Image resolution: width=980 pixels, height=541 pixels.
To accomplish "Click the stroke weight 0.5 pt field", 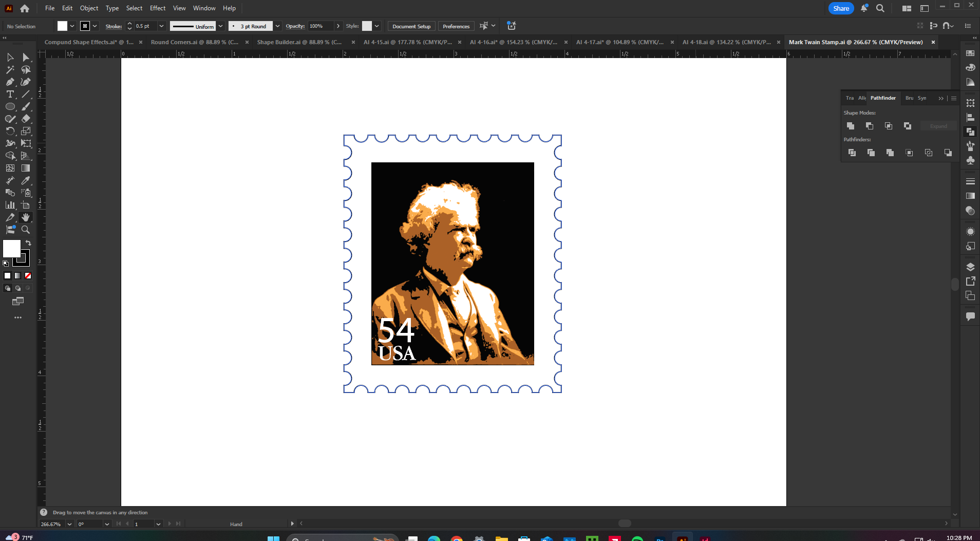I will click(x=145, y=26).
